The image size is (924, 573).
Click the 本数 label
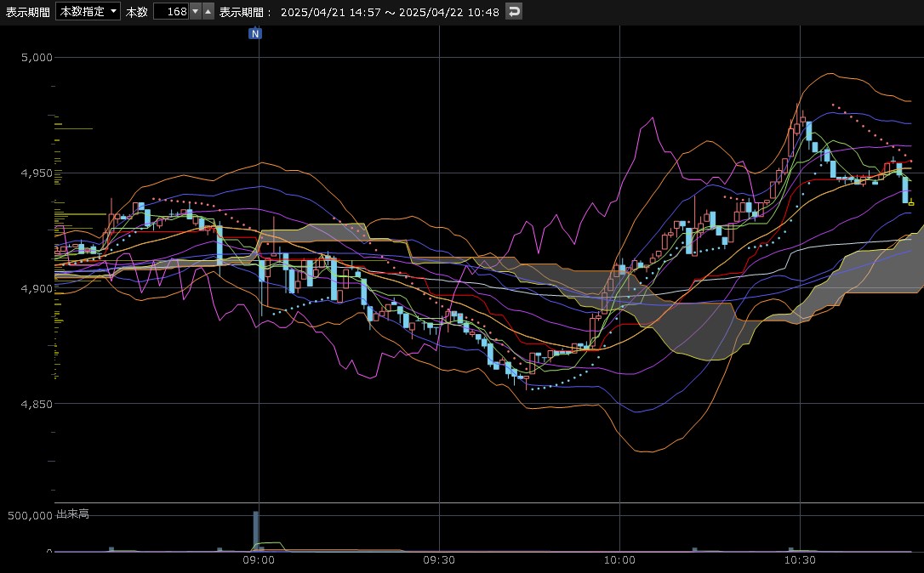point(137,12)
